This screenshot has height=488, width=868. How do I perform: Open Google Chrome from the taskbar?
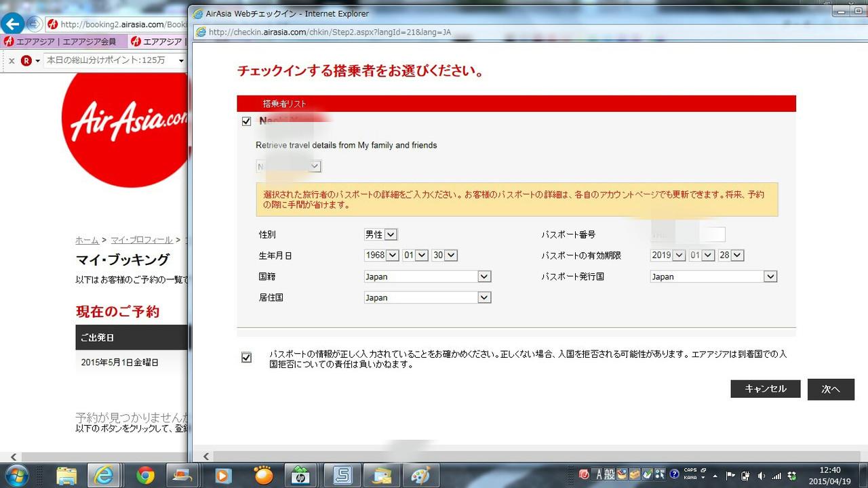tap(145, 476)
